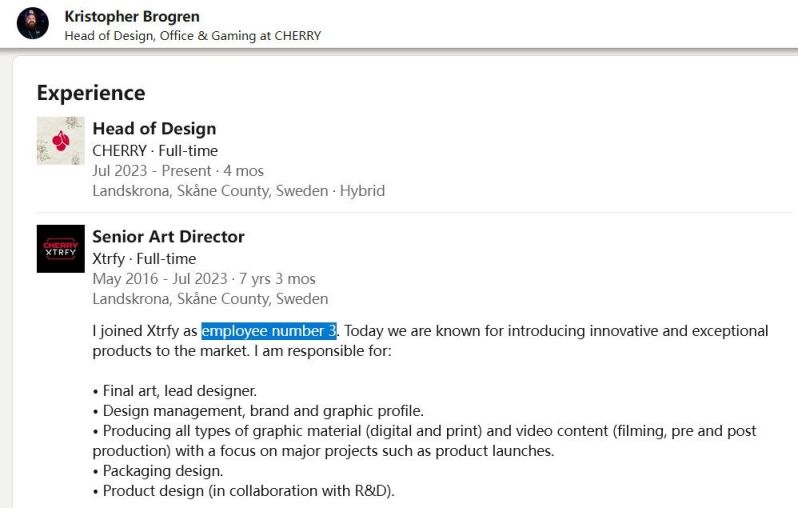Click the CHERRY XTRFY company logo
Image resolution: width=798 pixels, height=508 pixels.
tap(60, 249)
